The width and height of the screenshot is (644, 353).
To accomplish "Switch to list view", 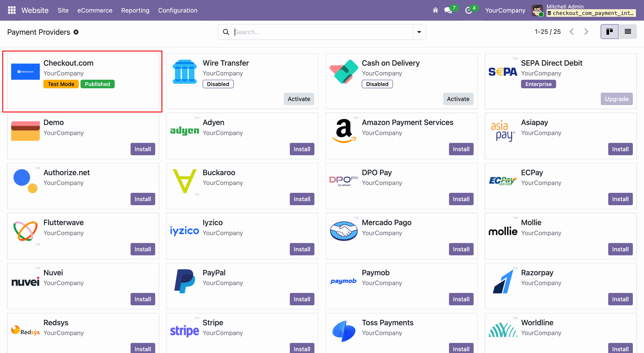I will click(628, 32).
